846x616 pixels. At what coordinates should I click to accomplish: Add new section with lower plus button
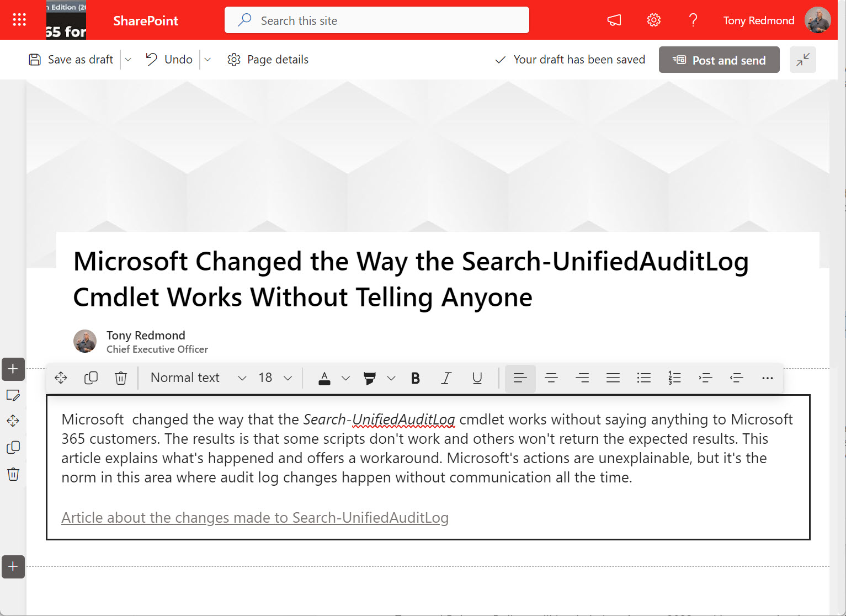pyautogui.click(x=13, y=567)
